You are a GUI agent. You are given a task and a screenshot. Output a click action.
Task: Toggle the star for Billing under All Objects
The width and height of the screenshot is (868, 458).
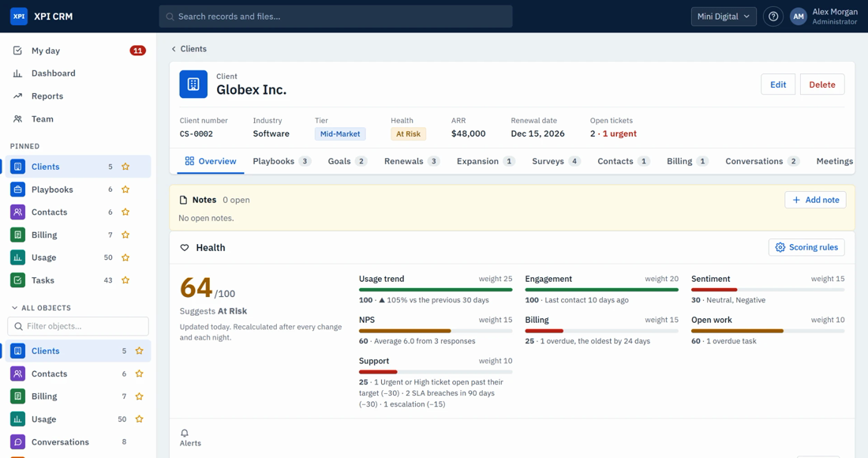pyautogui.click(x=139, y=396)
